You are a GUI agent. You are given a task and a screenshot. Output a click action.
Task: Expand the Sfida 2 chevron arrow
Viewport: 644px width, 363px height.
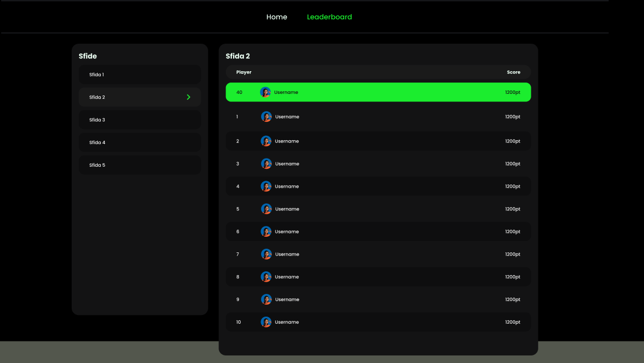tap(188, 97)
